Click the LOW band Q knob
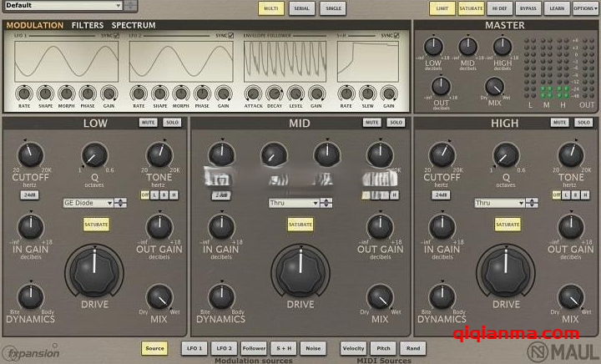This screenshot has width=601, height=364. pos(93,154)
